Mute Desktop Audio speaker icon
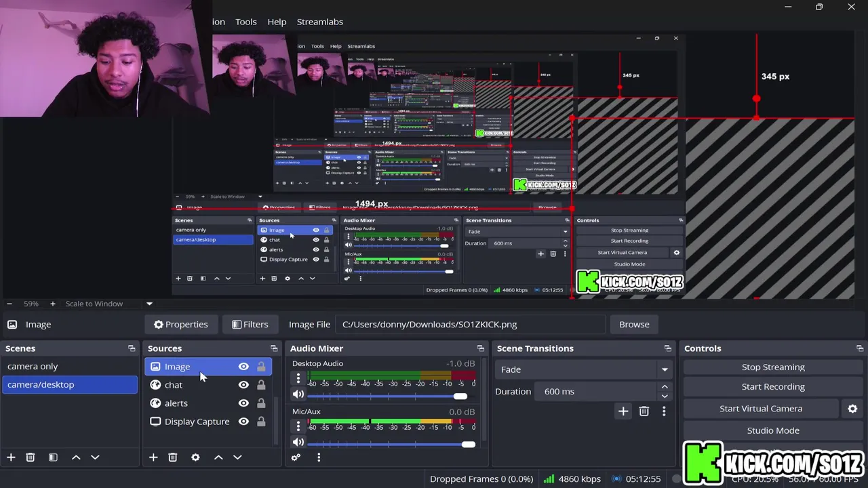Viewport: 868px width, 488px height. [x=298, y=394]
